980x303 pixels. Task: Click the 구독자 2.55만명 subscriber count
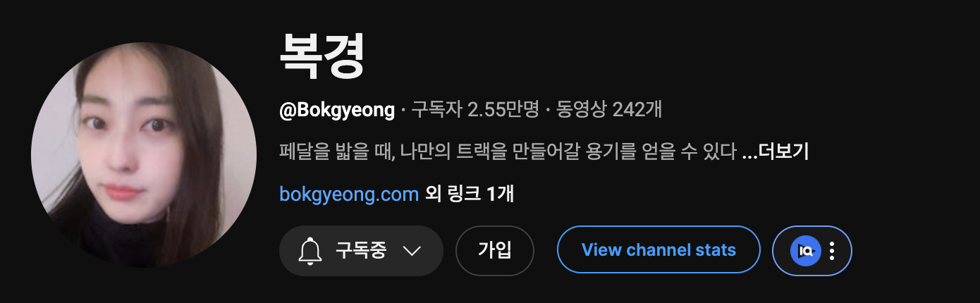point(475,110)
